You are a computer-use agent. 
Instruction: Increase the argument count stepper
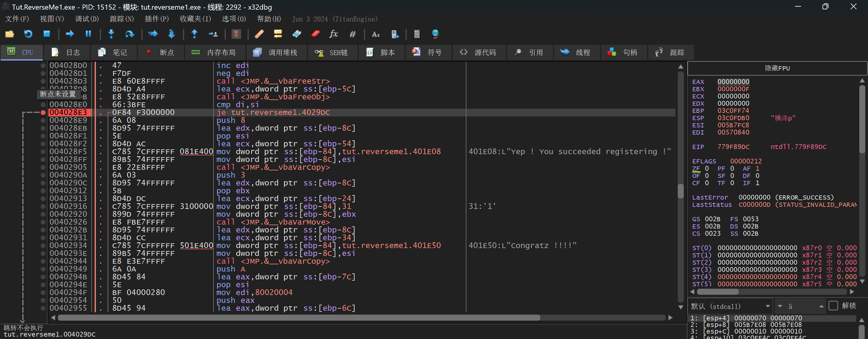pos(822,306)
